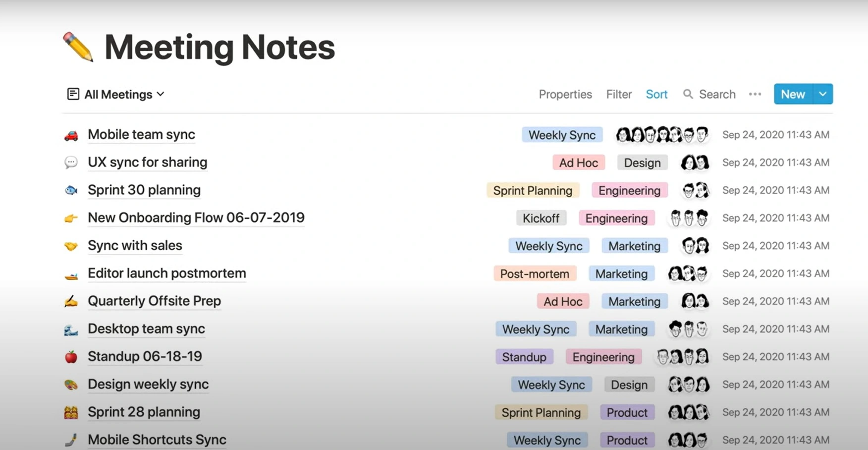Click participant avatars in Editor launch postmortem row
The height and width of the screenshot is (450, 868).
688,273
